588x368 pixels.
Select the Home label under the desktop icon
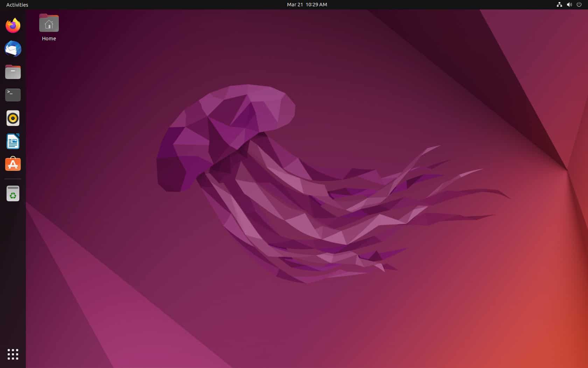click(49, 39)
